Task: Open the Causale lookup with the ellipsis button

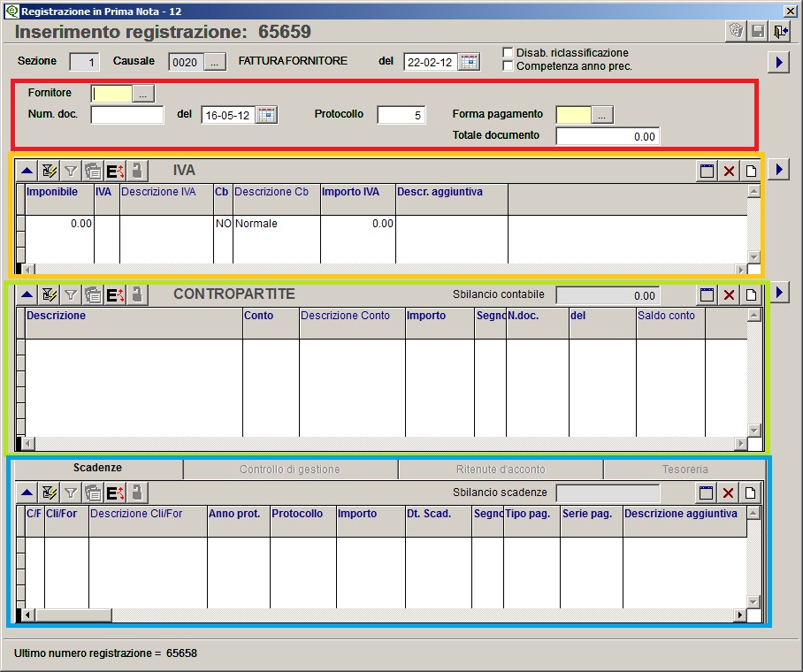Action: [x=215, y=62]
